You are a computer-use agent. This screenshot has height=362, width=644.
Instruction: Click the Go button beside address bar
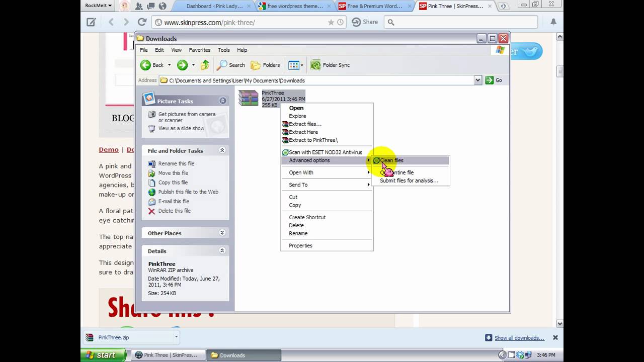click(494, 80)
